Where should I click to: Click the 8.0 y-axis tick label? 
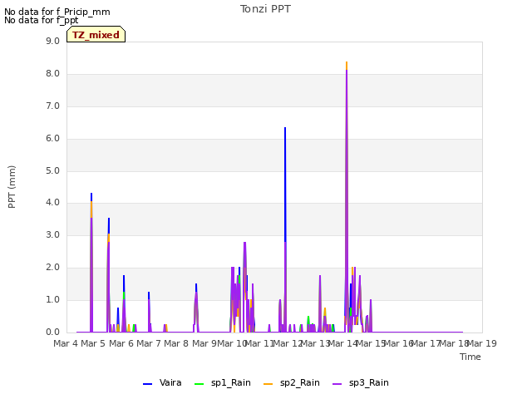[52, 74]
